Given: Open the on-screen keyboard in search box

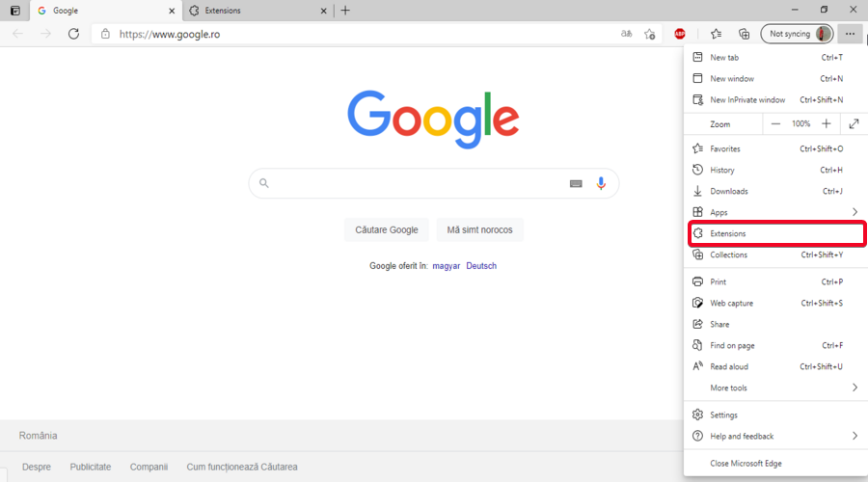Looking at the screenshot, I should coord(576,184).
